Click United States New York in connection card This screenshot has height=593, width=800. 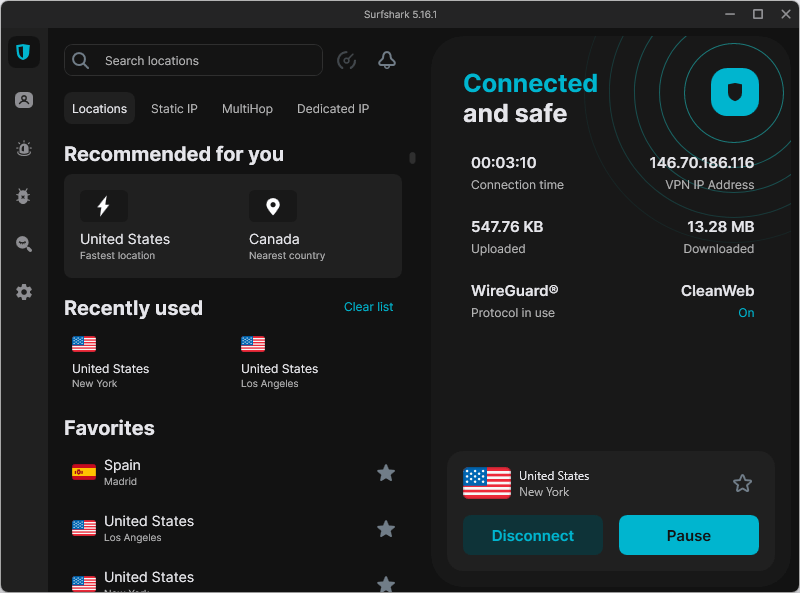point(554,484)
